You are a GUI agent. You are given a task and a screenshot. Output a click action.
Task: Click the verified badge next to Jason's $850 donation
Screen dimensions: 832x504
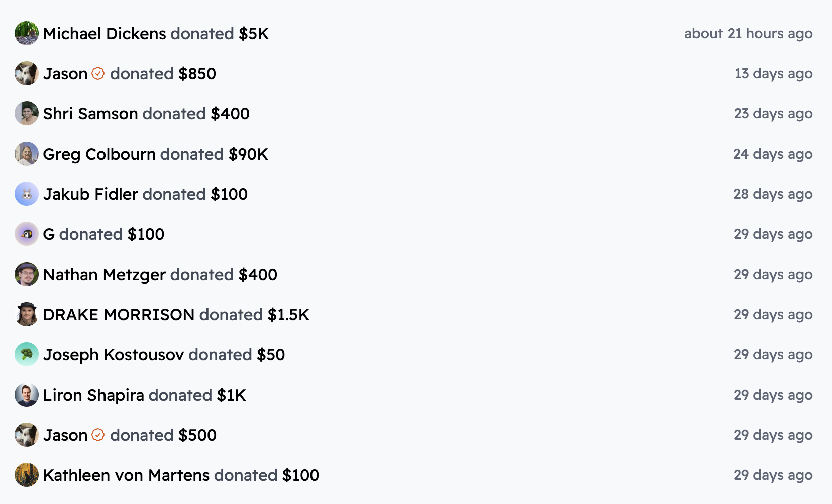(x=98, y=73)
